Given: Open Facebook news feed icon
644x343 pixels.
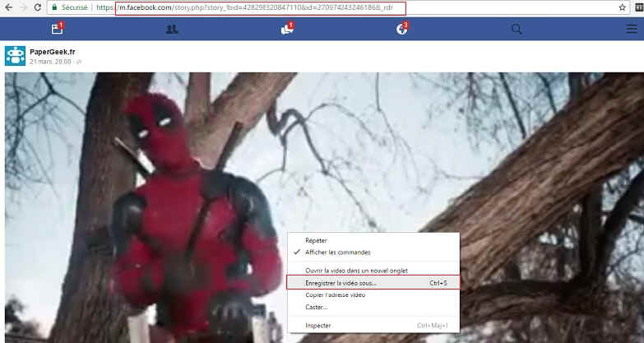Looking at the screenshot, I should [58, 28].
